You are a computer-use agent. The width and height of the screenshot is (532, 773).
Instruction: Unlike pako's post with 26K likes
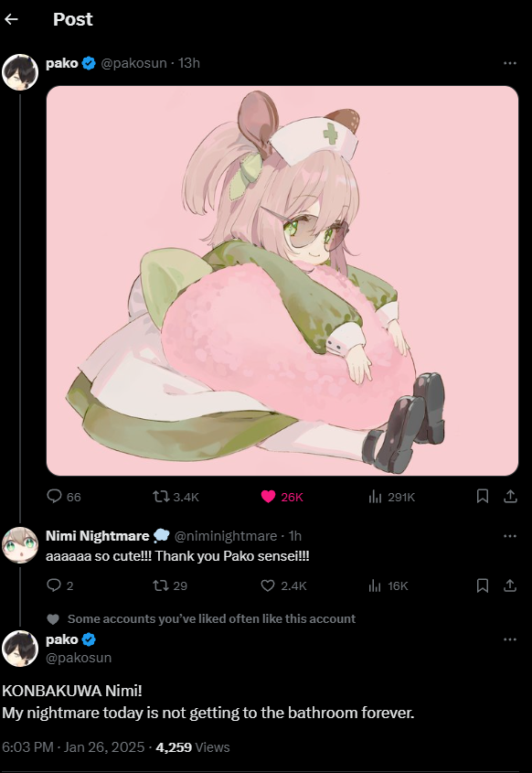point(282,497)
